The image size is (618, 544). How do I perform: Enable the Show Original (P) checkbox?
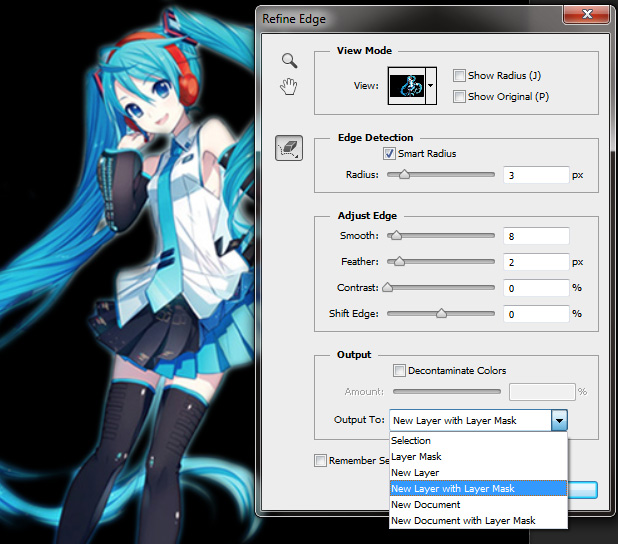tap(459, 97)
